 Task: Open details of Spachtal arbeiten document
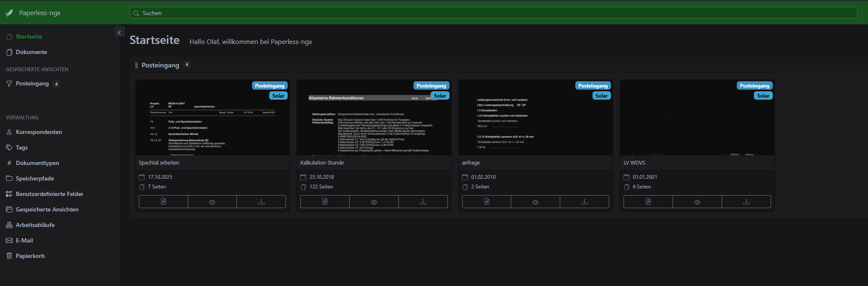pyautogui.click(x=164, y=202)
